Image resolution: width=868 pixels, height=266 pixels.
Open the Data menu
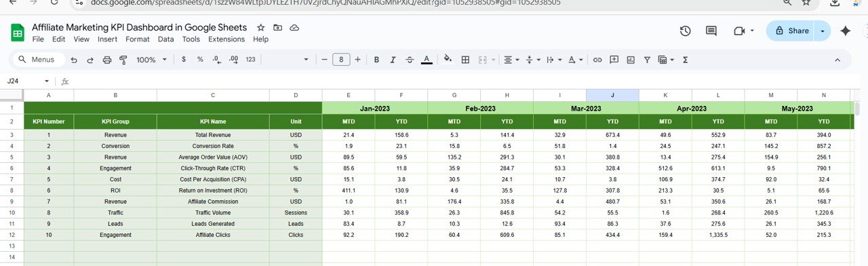point(165,39)
